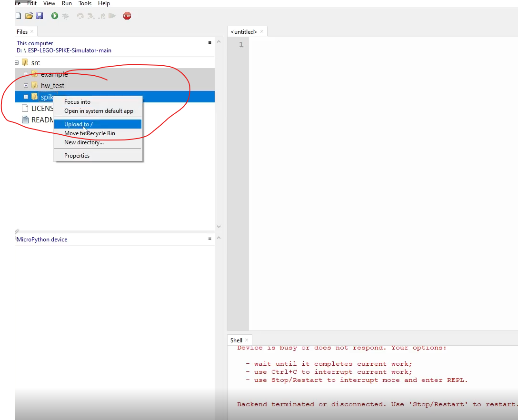Collapse the src folder
Viewport: 518px width, 420px height.
coord(17,62)
